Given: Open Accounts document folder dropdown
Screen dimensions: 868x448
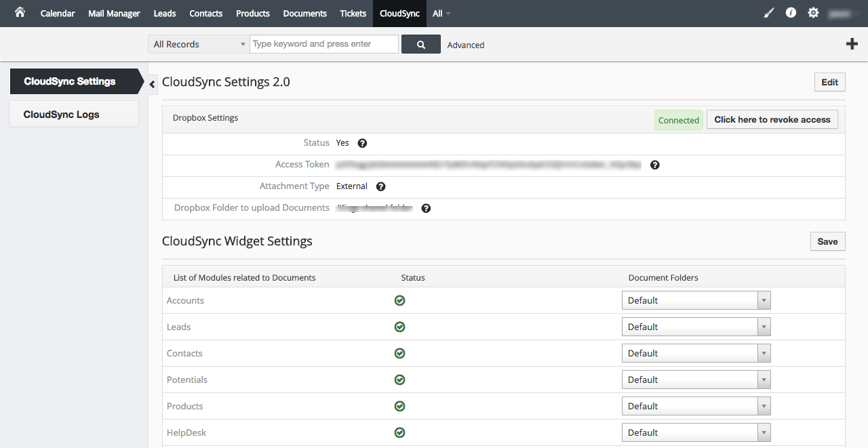Looking at the screenshot, I should click(696, 300).
